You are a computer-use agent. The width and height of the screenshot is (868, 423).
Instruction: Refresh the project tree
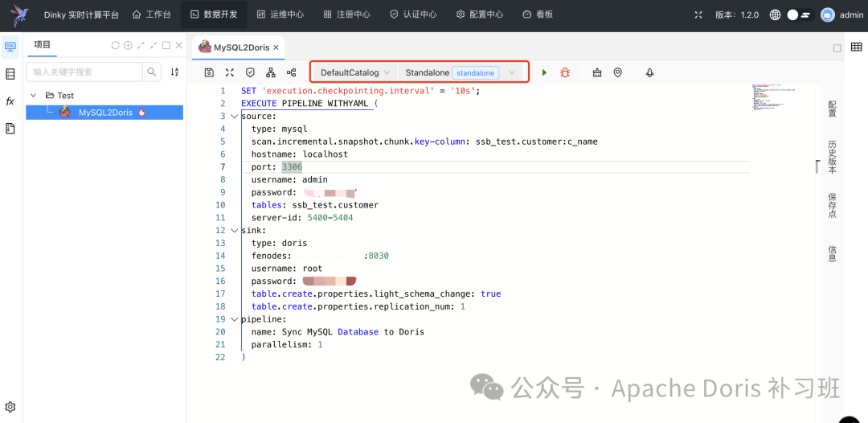pos(115,45)
